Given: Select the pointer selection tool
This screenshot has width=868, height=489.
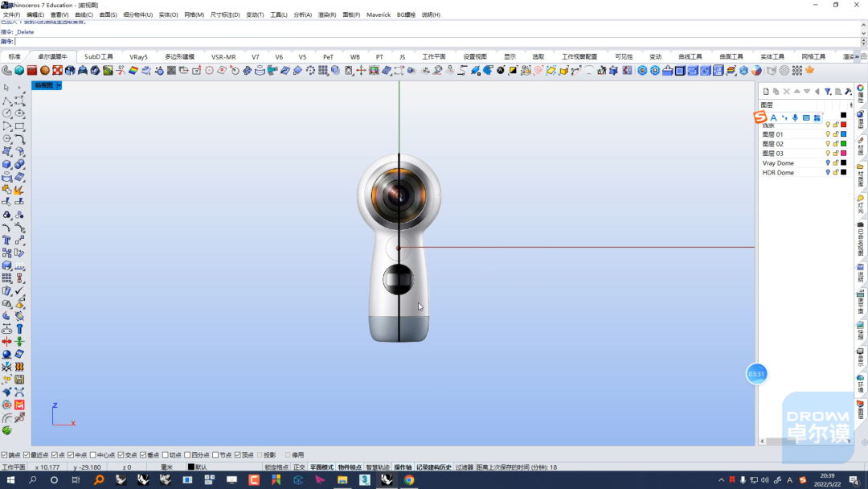Looking at the screenshot, I should point(6,88).
